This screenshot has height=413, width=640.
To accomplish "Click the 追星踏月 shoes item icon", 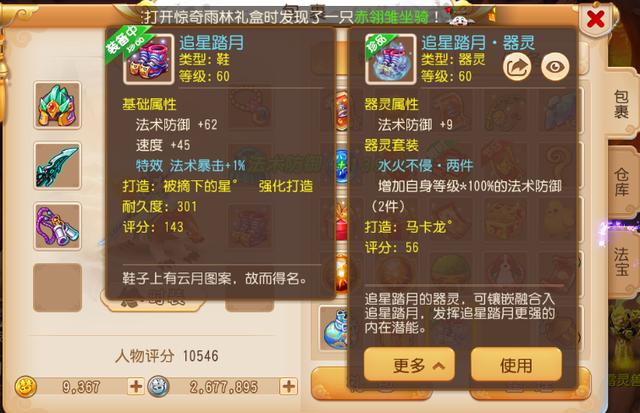I will [x=149, y=59].
